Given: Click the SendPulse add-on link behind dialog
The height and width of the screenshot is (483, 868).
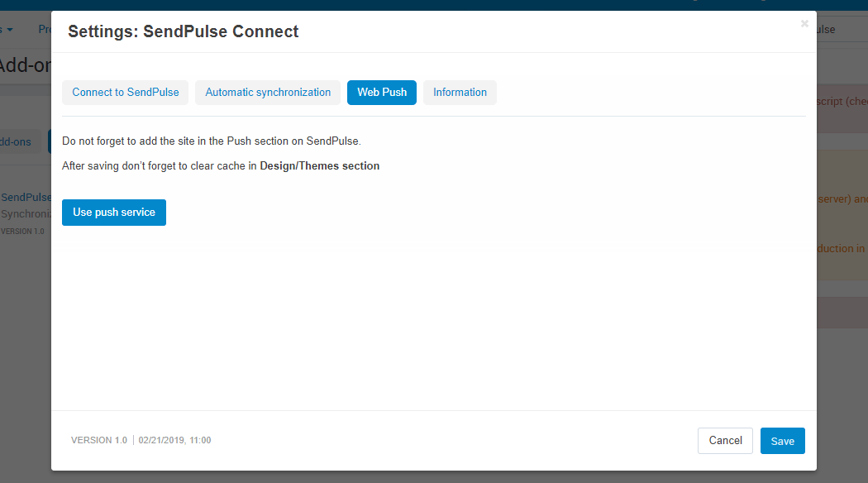Looking at the screenshot, I should [26, 197].
